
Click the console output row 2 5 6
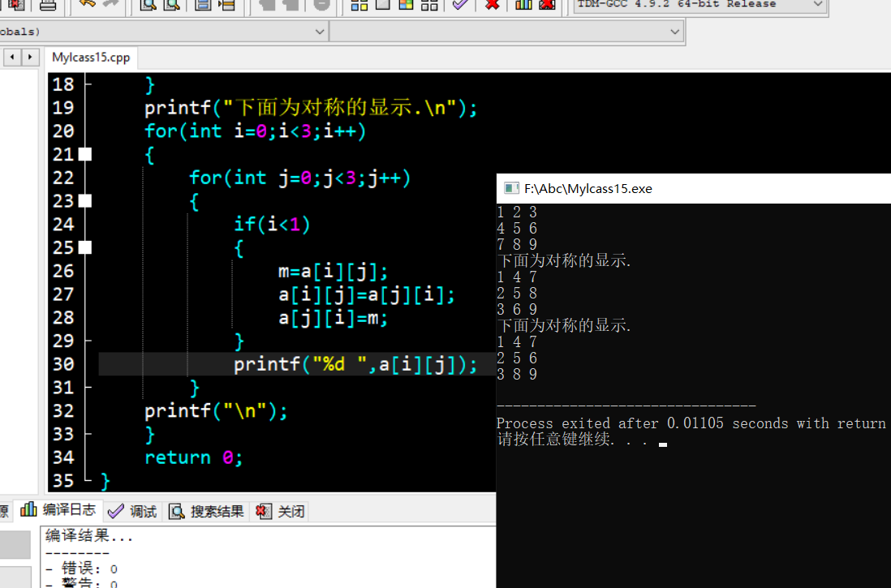pyautogui.click(x=517, y=358)
